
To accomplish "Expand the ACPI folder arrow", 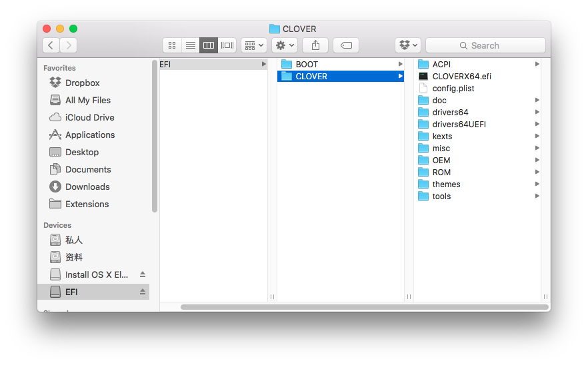I will coord(537,64).
